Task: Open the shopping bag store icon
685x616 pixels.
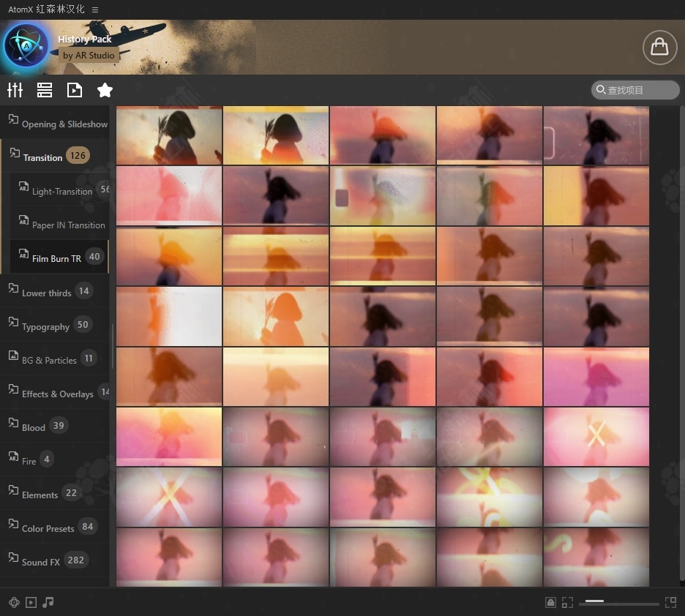Action: pyautogui.click(x=659, y=47)
